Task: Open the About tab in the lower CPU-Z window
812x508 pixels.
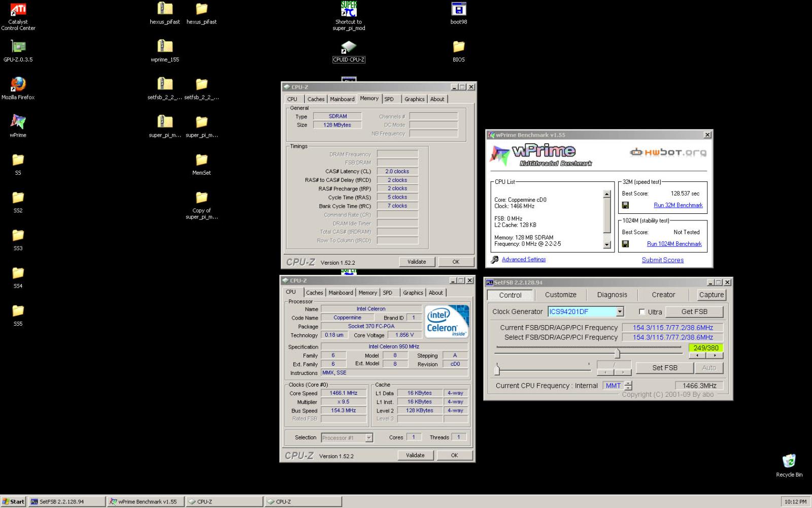Action: (x=436, y=293)
